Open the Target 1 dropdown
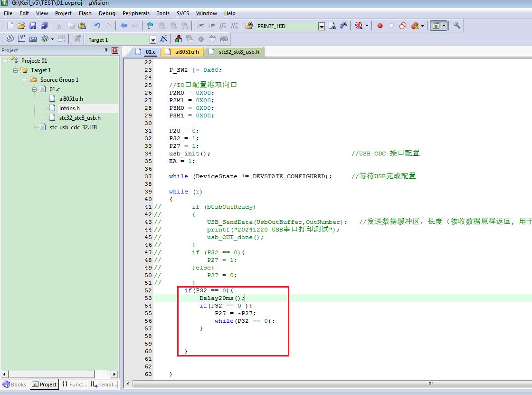Screen dimensions: 532x395 tap(152, 40)
